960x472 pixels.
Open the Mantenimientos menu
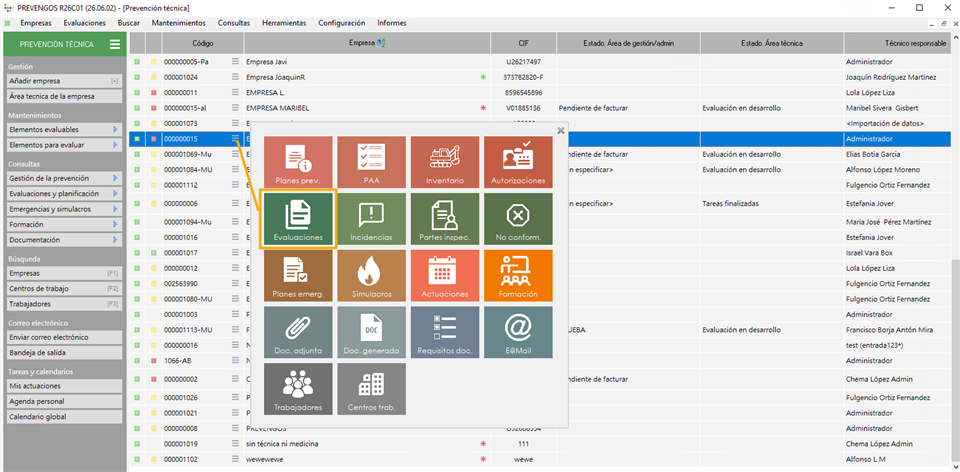[179, 23]
